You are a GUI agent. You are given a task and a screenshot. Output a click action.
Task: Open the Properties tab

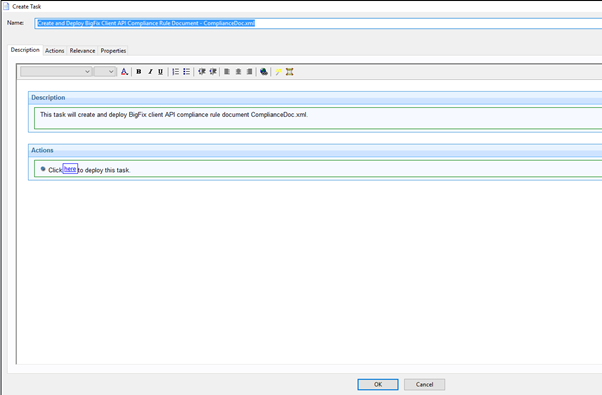click(x=113, y=51)
